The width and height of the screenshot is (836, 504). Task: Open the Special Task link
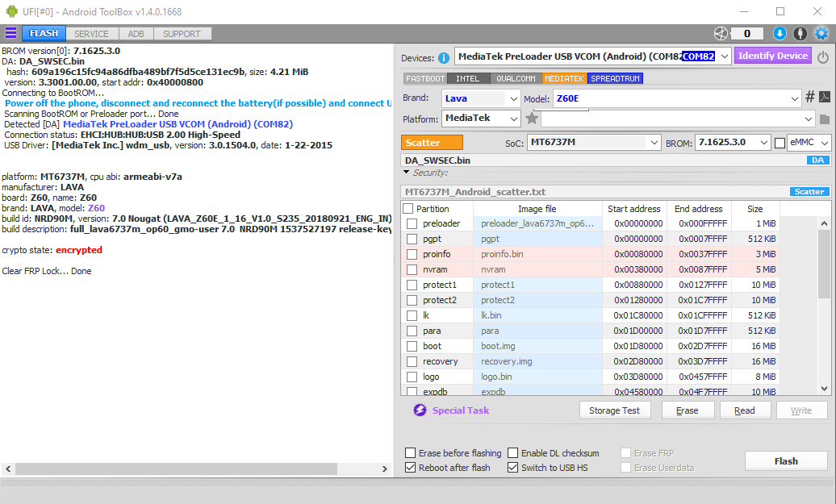pos(461,410)
